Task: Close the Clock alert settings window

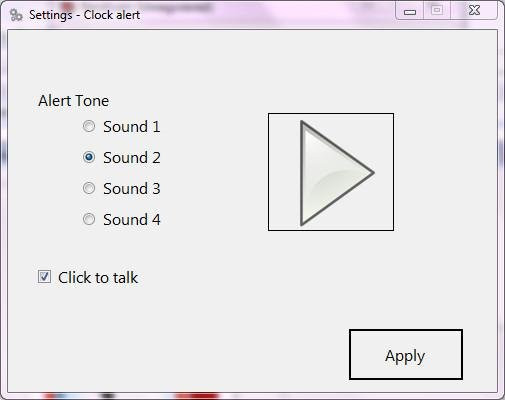Action: (x=474, y=10)
